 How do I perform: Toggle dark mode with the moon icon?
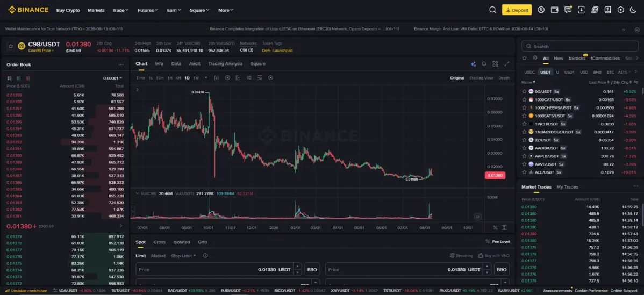[x=633, y=10]
